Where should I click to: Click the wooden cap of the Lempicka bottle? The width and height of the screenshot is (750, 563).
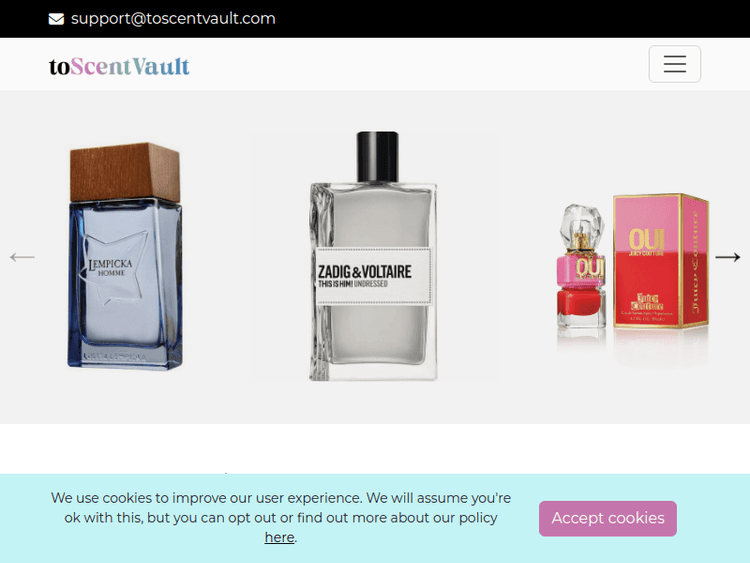125,172
